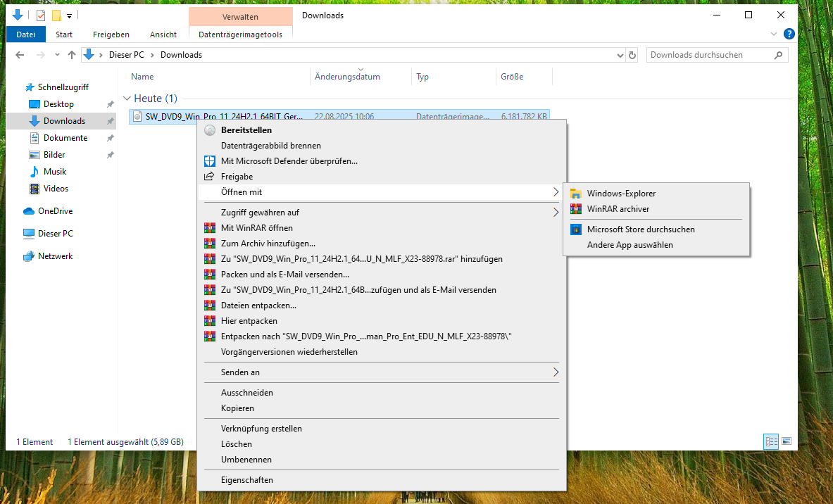Click the up-arrow parent folder icon
Image resolution: width=833 pixels, height=504 pixels.
click(x=71, y=55)
